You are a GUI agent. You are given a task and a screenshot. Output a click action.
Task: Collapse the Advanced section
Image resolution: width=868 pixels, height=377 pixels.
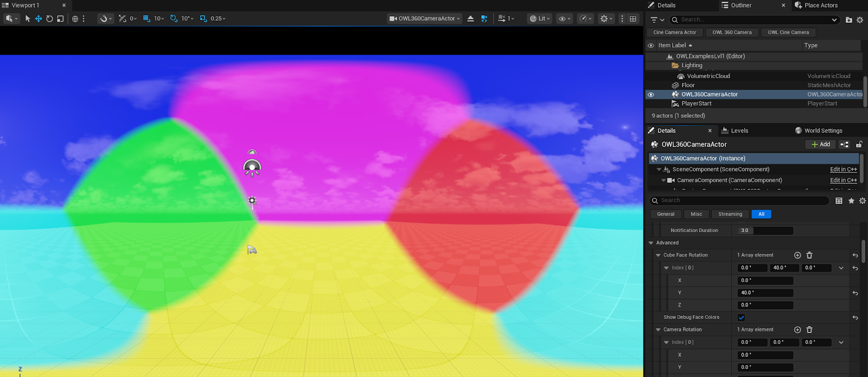(x=651, y=243)
